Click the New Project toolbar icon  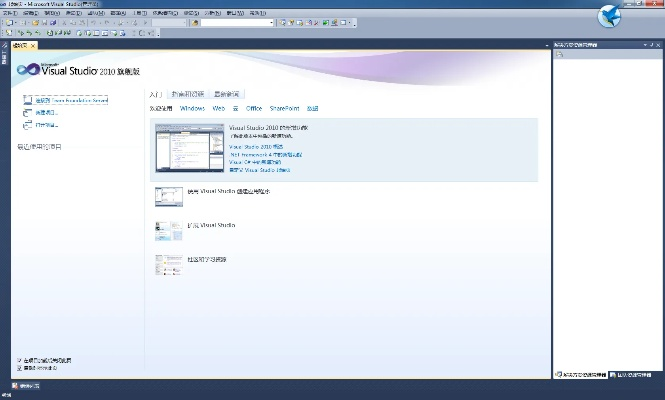[x=7, y=22]
